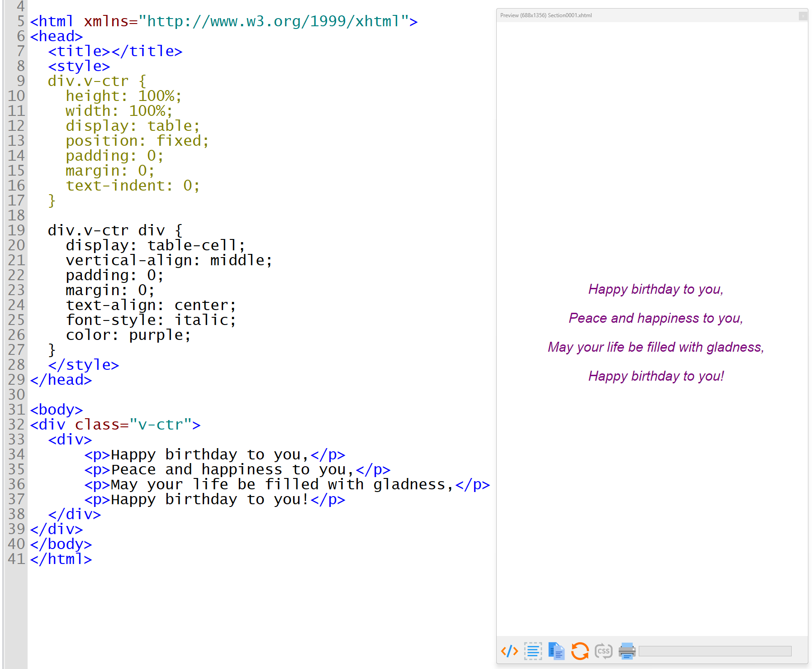
Task: Click code line 36 "May your life" paragraph
Action: pos(287,484)
